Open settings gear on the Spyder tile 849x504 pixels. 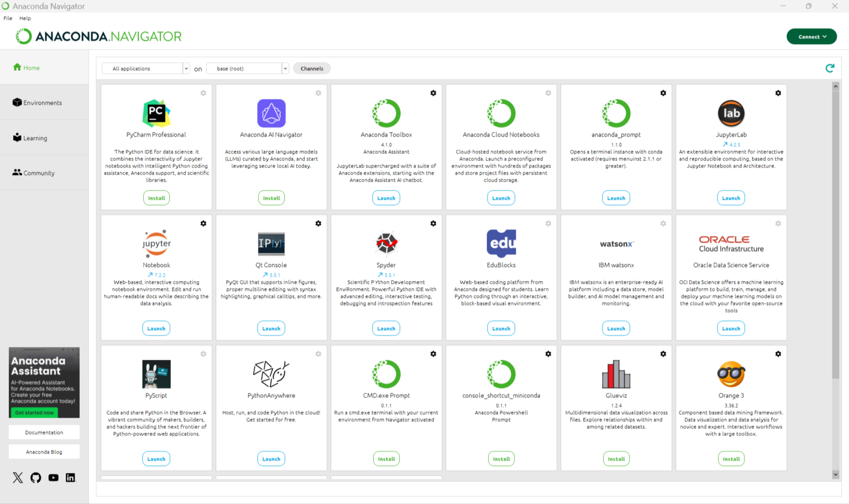(433, 223)
